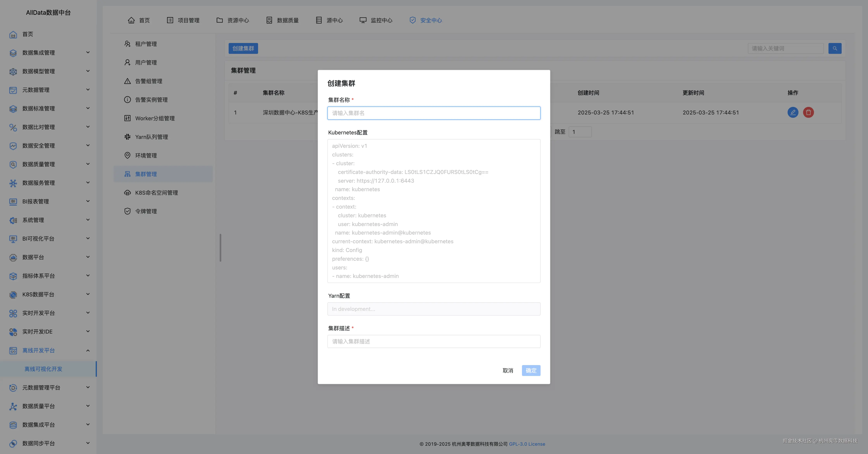This screenshot has height=454, width=868.
Task: Expand 系统管理 menu chevron
Action: pyautogui.click(x=88, y=220)
